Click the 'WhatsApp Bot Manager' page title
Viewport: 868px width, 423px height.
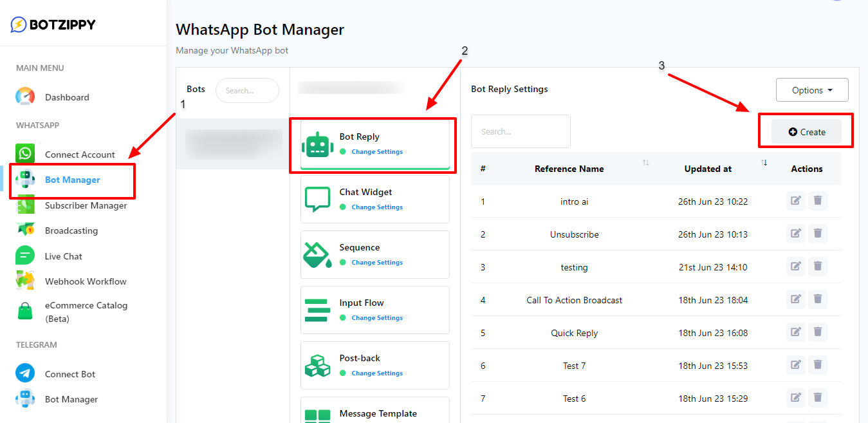(260, 30)
